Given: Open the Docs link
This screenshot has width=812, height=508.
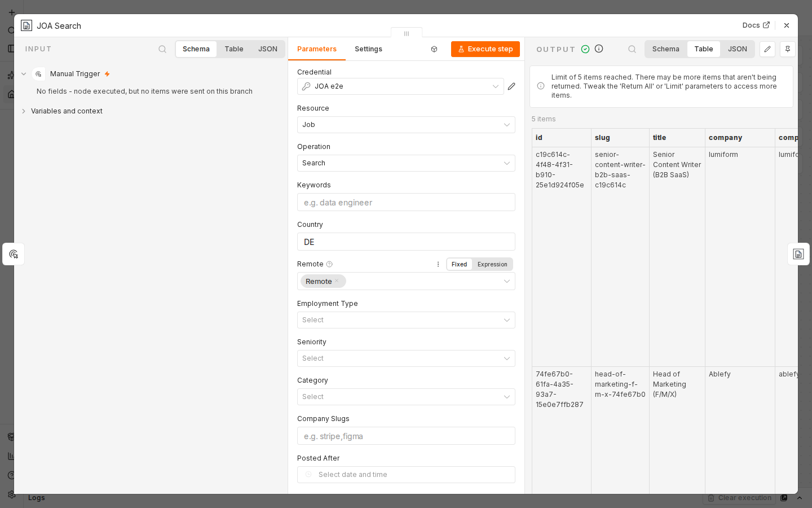Looking at the screenshot, I should click(756, 25).
